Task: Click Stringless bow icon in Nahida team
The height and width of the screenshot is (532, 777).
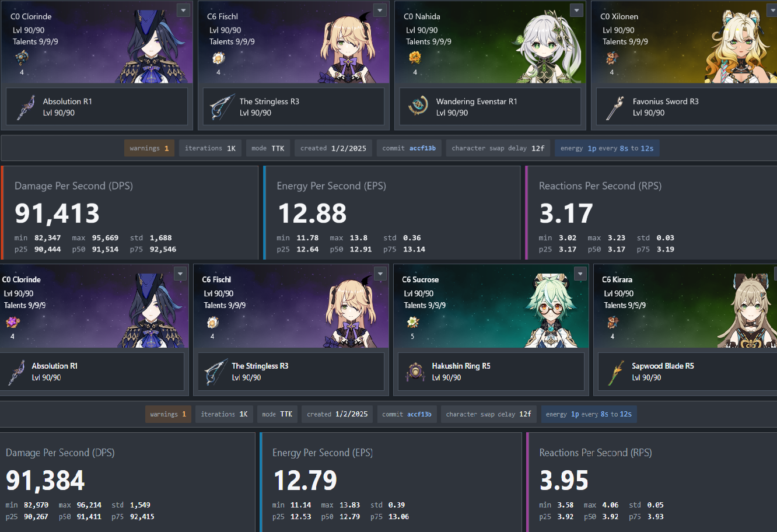Action: click(222, 107)
